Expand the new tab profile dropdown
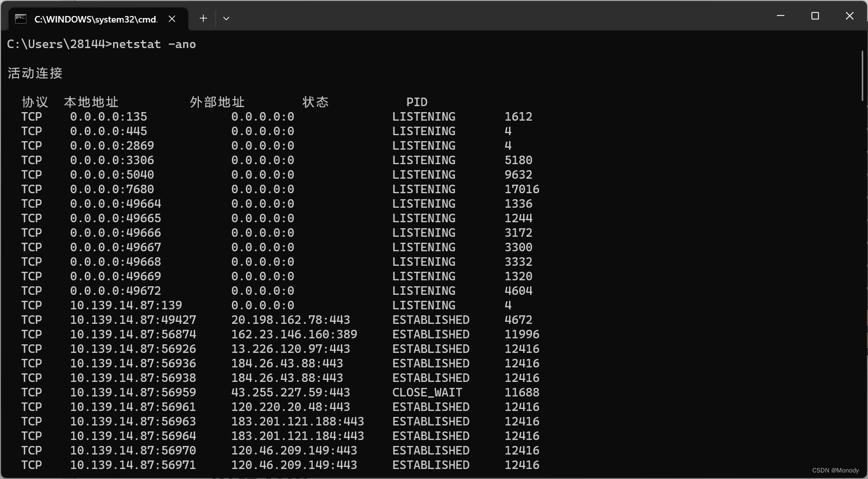 click(226, 19)
